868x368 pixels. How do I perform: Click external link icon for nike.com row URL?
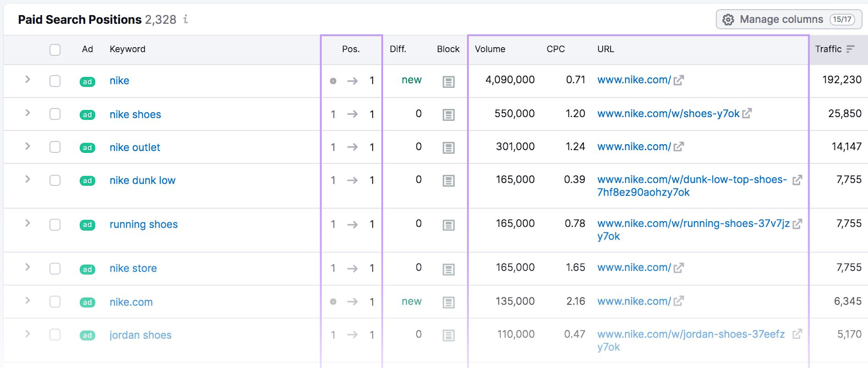679,301
